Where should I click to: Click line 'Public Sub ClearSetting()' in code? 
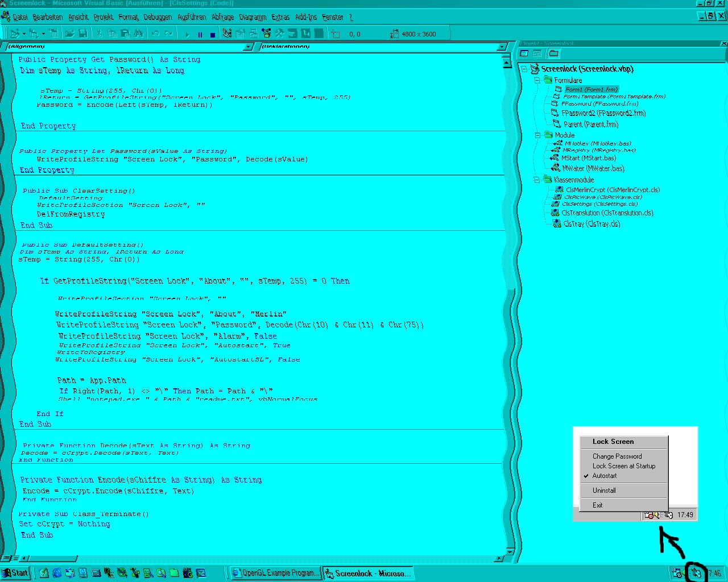pyautogui.click(x=79, y=191)
